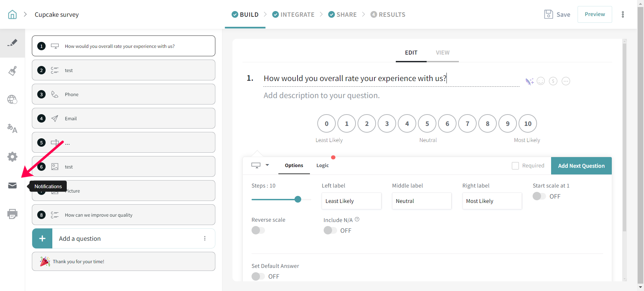This screenshot has height=291, width=644.
Task: Click the print icon in the sidebar
Action: 12,214
